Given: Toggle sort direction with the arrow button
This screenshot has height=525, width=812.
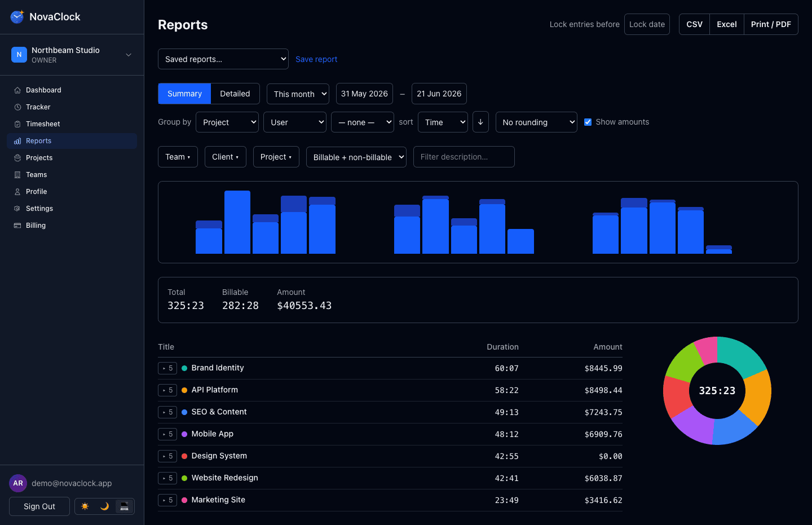Looking at the screenshot, I should 480,122.
